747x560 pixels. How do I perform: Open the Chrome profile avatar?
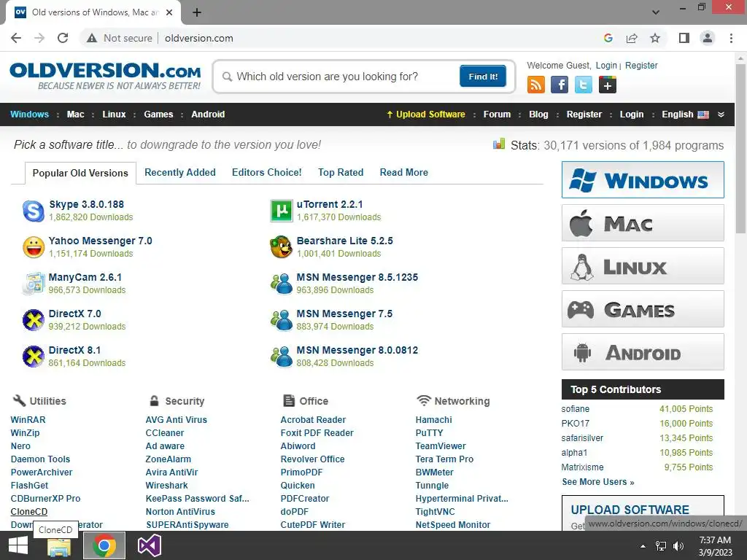708,38
